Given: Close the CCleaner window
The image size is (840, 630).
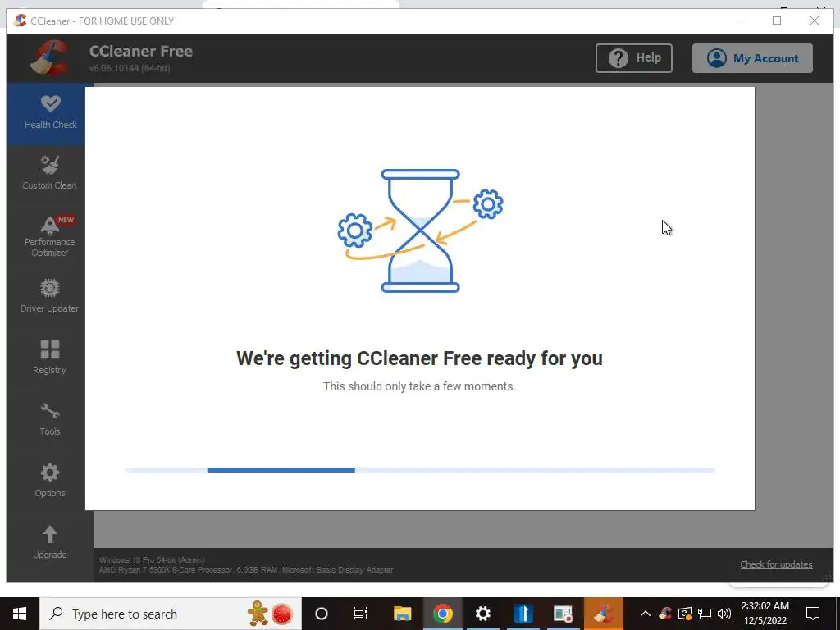Looking at the screenshot, I should pyautogui.click(x=815, y=21).
